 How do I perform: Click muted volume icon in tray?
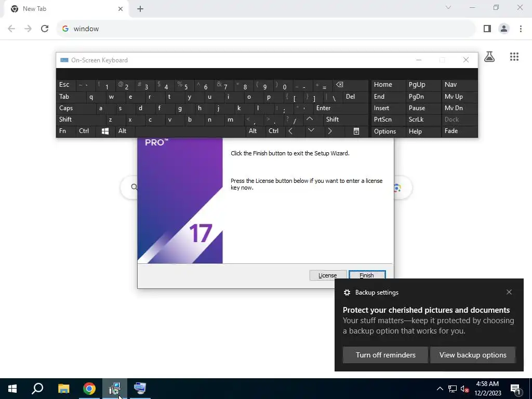tap(464, 389)
